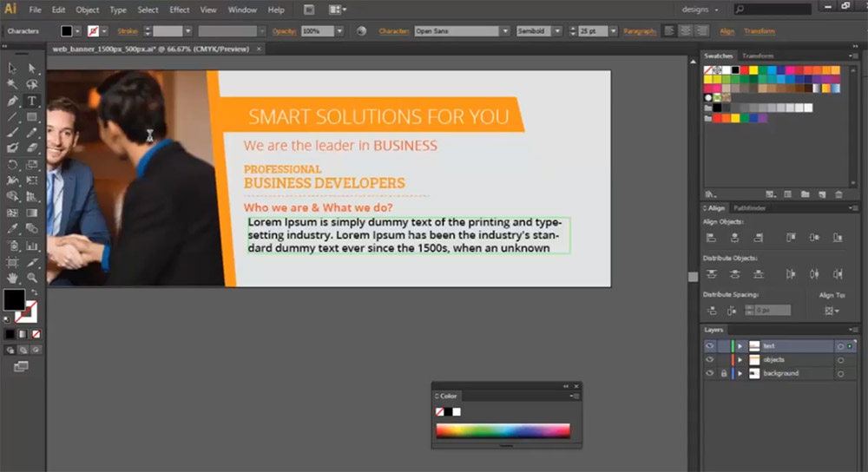
Task: Expand the text layer
Action: 740,346
